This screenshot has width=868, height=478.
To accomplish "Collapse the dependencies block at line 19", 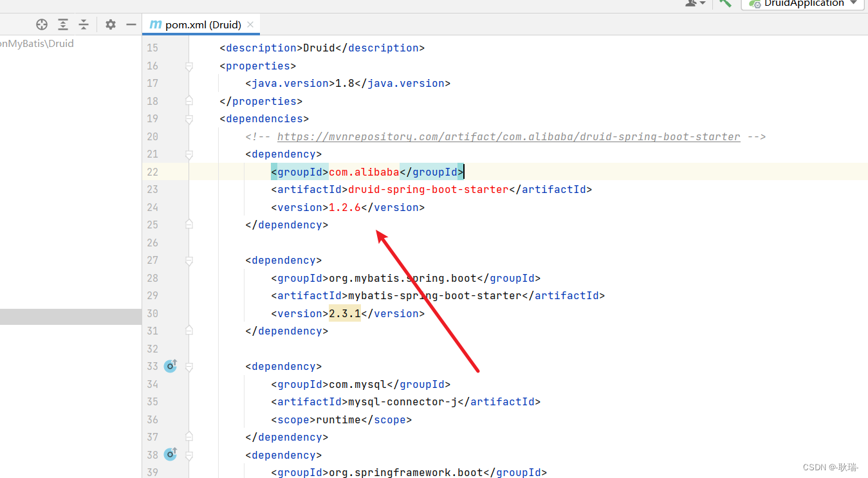I will coord(189,119).
